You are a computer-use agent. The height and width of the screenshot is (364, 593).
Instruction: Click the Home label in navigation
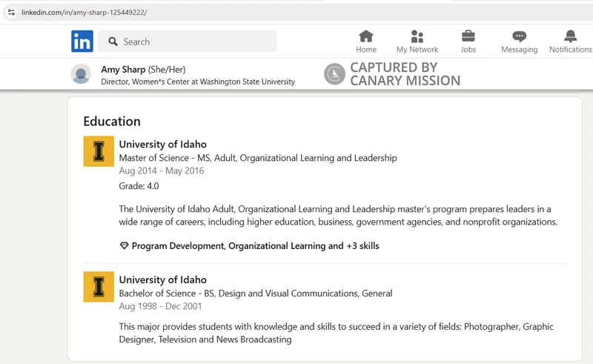pos(365,50)
